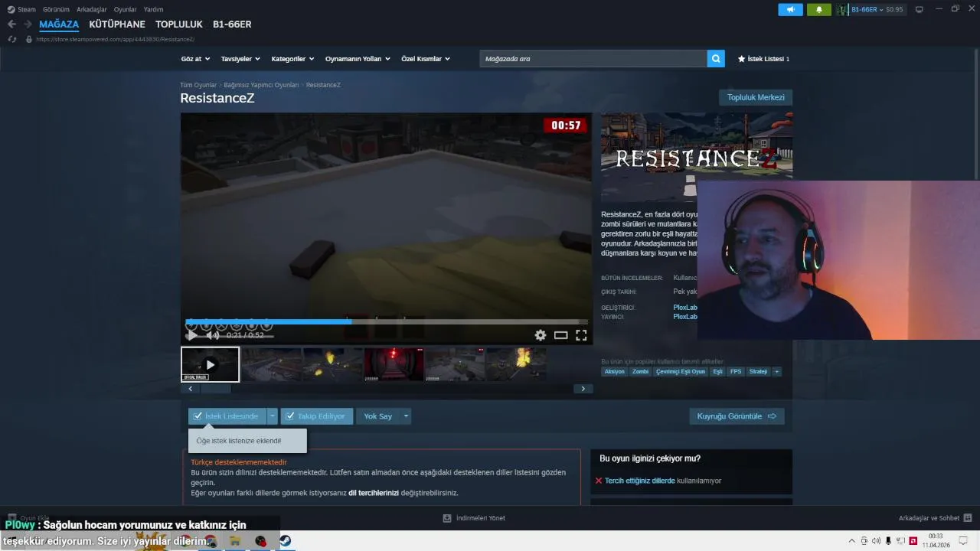Focus the Mağazada ara search field
This screenshot has width=980, height=551.
pyautogui.click(x=593, y=59)
